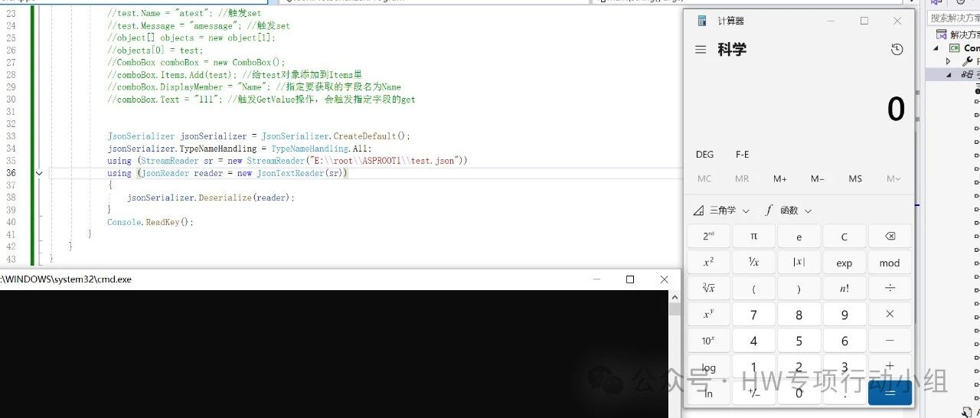980x418 pixels.
Task: Click the 10 to the x key
Action: pyautogui.click(x=709, y=341)
